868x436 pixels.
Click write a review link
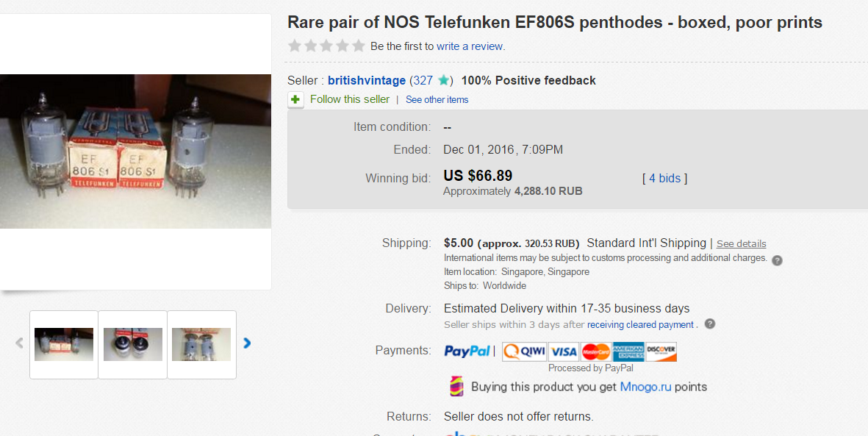click(470, 46)
